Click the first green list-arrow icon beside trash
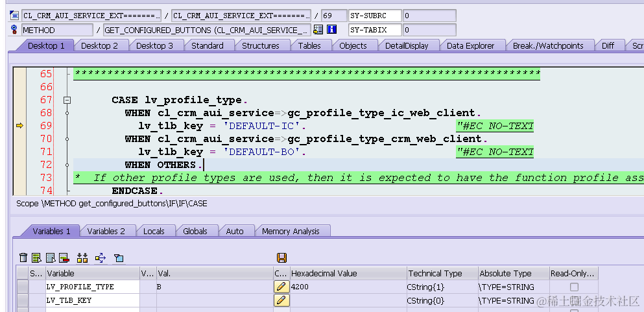The image size is (644, 312). (x=37, y=258)
